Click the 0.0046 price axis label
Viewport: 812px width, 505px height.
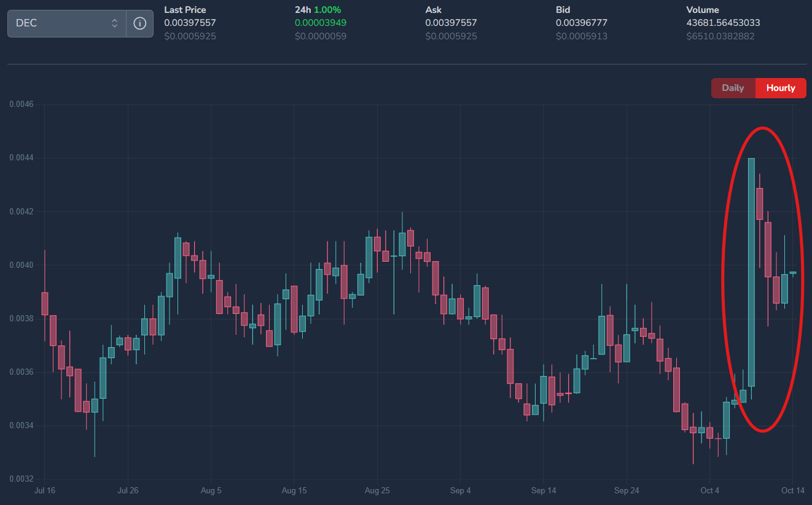pos(21,104)
